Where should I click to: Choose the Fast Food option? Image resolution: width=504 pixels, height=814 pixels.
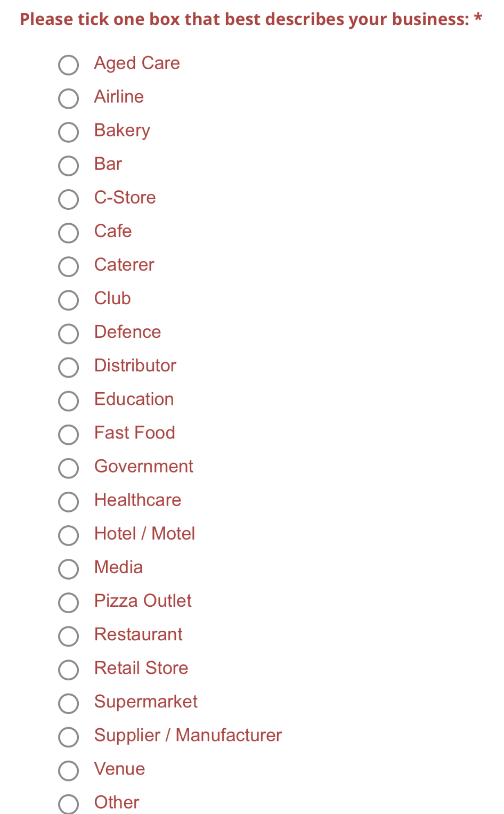click(68, 435)
